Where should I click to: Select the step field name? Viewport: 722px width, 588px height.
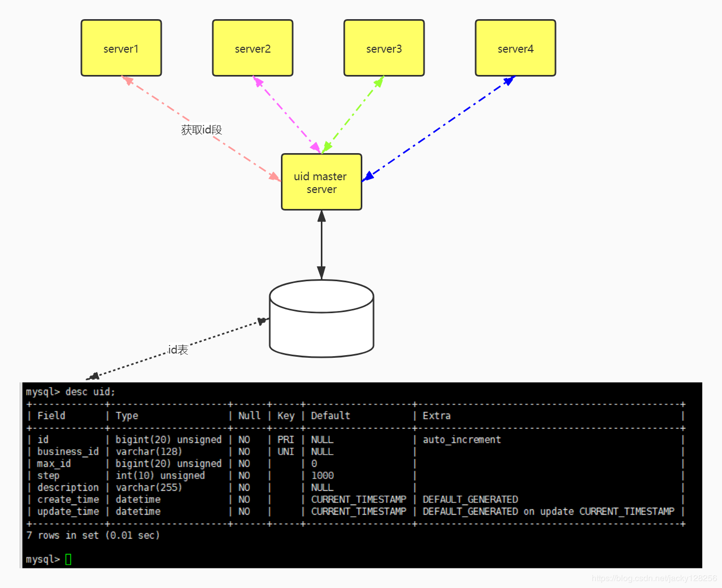click(48, 475)
